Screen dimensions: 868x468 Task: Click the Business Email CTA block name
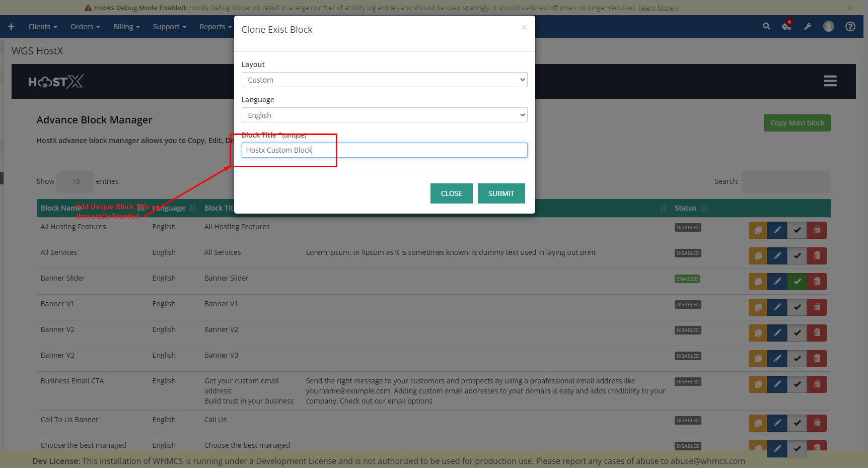(72, 381)
